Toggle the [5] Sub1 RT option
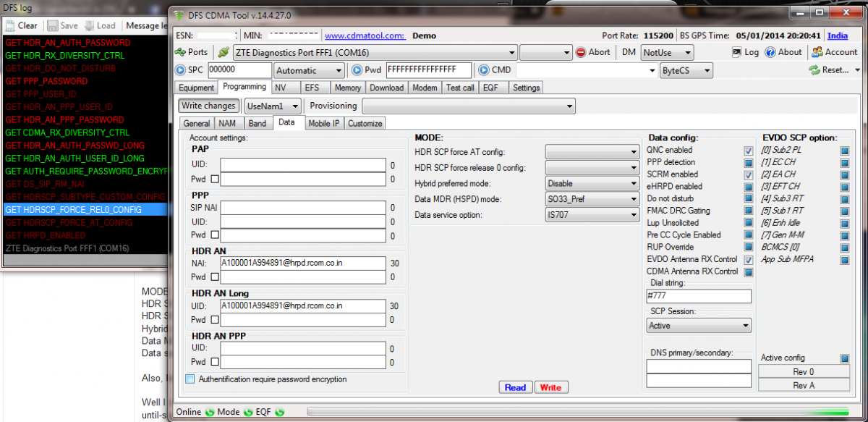 [844, 211]
